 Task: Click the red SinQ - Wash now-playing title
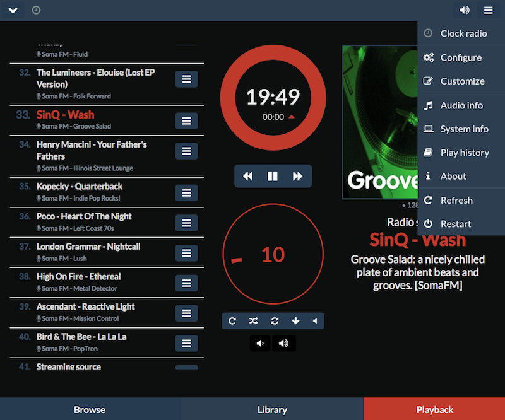click(x=418, y=240)
